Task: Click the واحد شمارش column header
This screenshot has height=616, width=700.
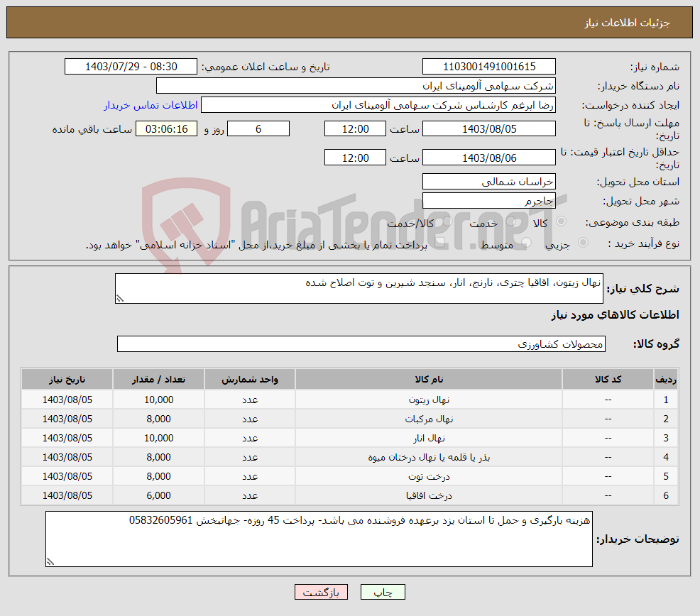Action: [x=250, y=380]
